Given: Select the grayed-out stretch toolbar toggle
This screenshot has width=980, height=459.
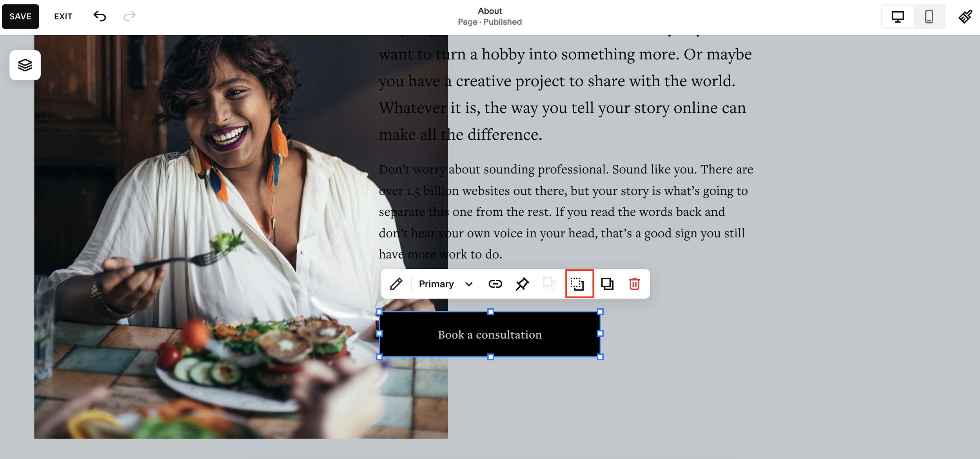Looking at the screenshot, I should pyautogui.click(x=549, y=284).
